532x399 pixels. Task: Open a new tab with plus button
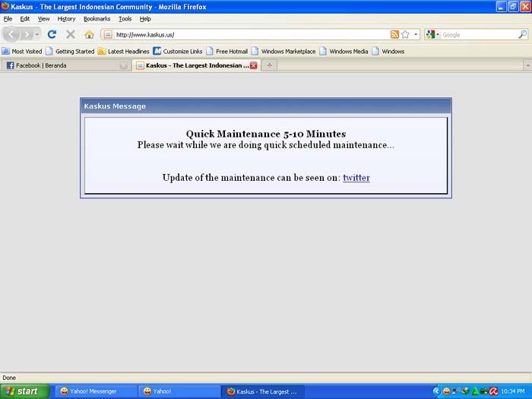pos(270,65)
